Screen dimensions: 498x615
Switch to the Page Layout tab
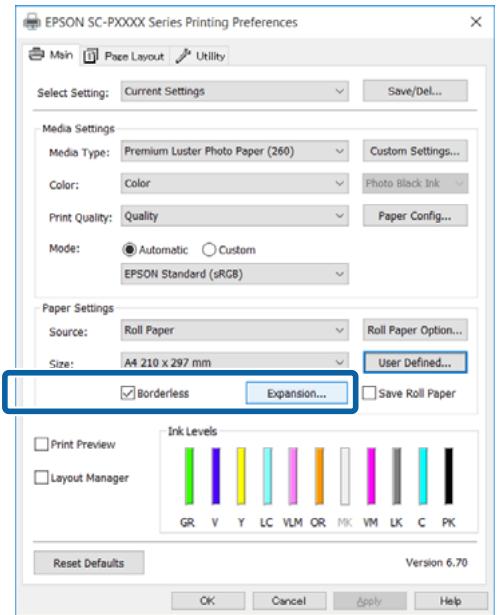pos(124,56)
